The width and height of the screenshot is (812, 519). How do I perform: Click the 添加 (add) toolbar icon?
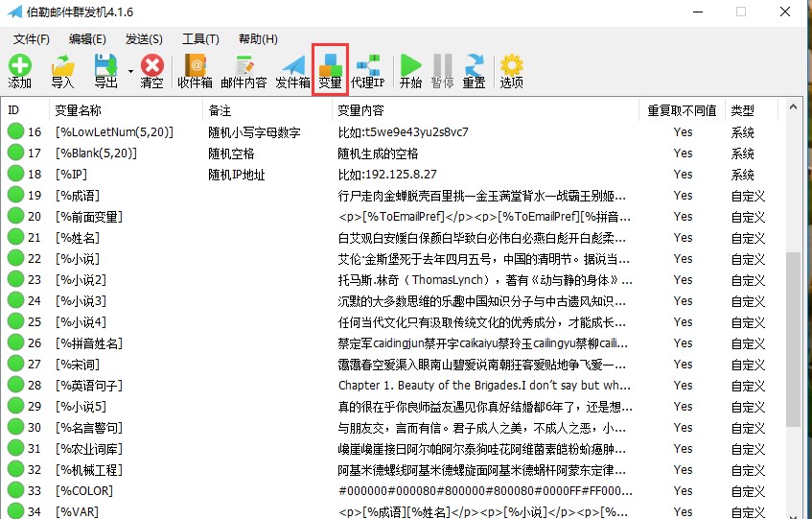pos(20,71)
